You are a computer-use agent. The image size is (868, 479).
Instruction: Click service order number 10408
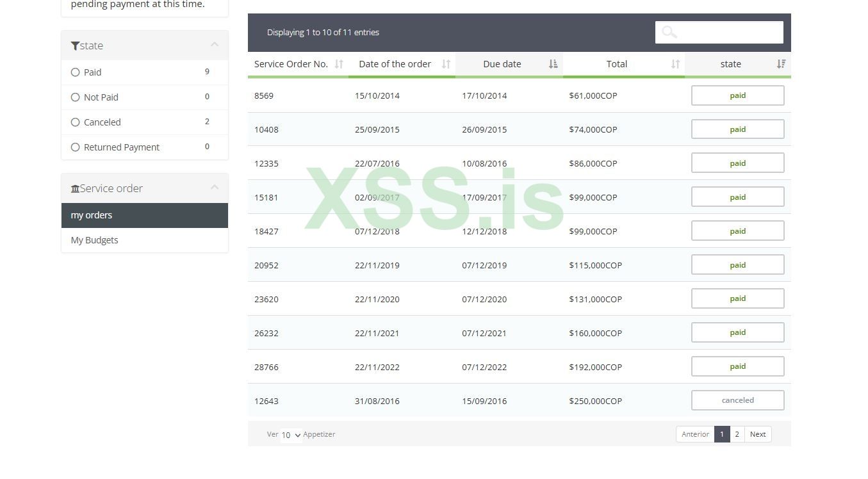point(266,130)
